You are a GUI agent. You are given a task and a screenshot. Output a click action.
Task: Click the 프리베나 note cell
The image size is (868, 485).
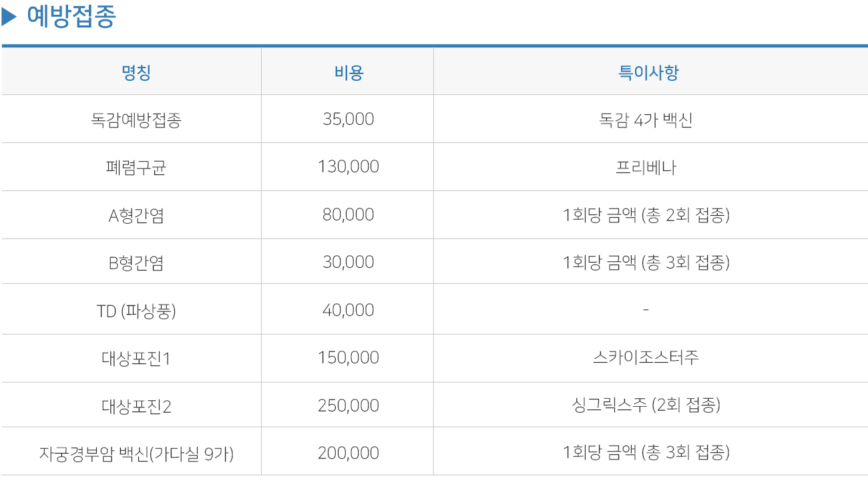(x=646, y=167)
